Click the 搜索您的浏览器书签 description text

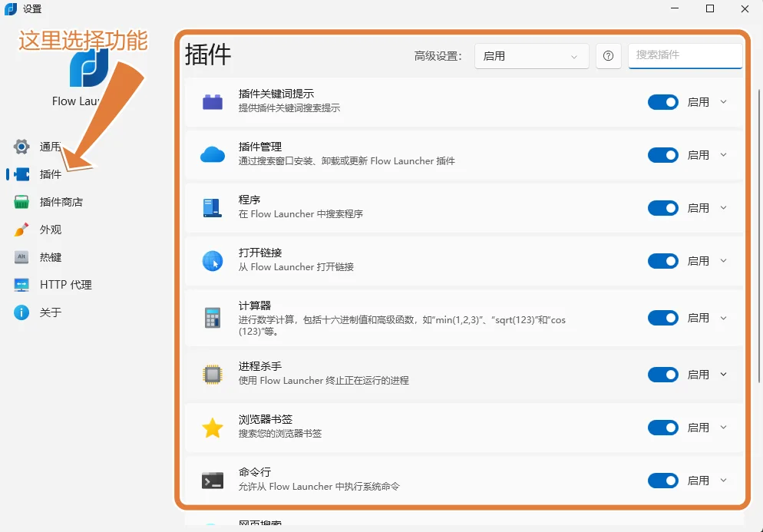click(x=280, y=433)
